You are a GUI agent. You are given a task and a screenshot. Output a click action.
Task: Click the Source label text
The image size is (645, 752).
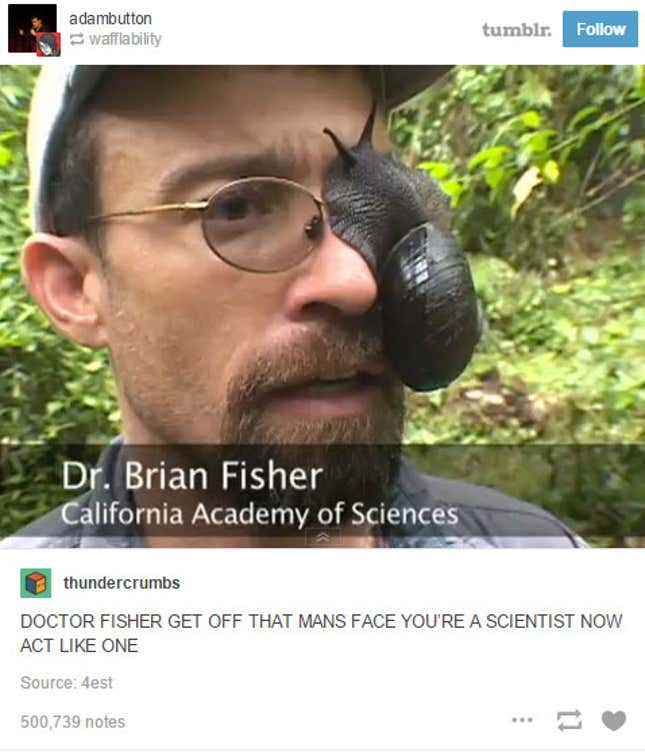click(48, 682)
